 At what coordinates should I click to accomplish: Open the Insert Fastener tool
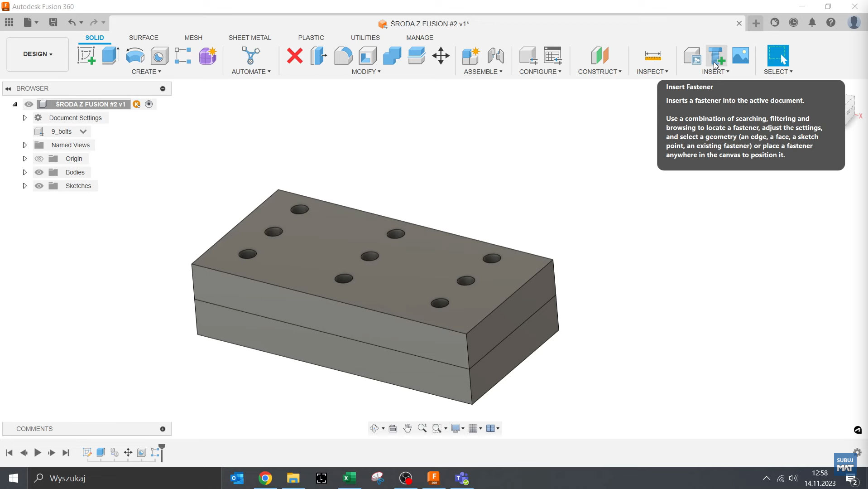pos(716,55)
